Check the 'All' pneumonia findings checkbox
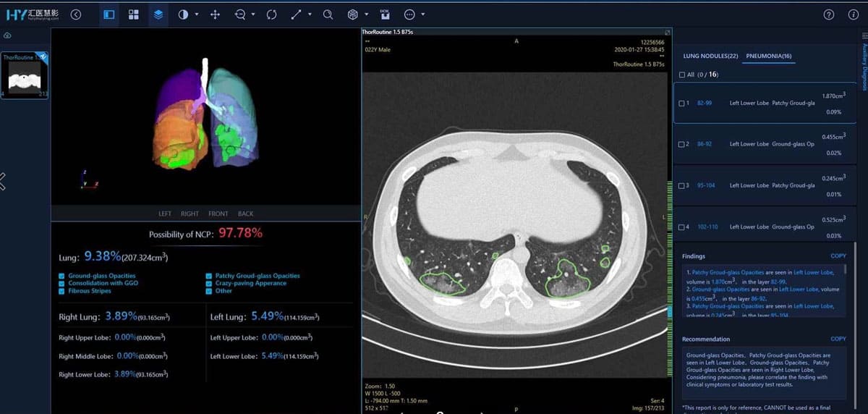Screen dimensions: 868x414 [x=682, y=75]
